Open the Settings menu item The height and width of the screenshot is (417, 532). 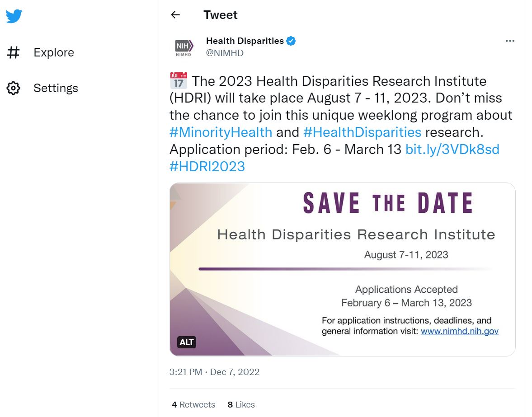click(x=56, y=88)
